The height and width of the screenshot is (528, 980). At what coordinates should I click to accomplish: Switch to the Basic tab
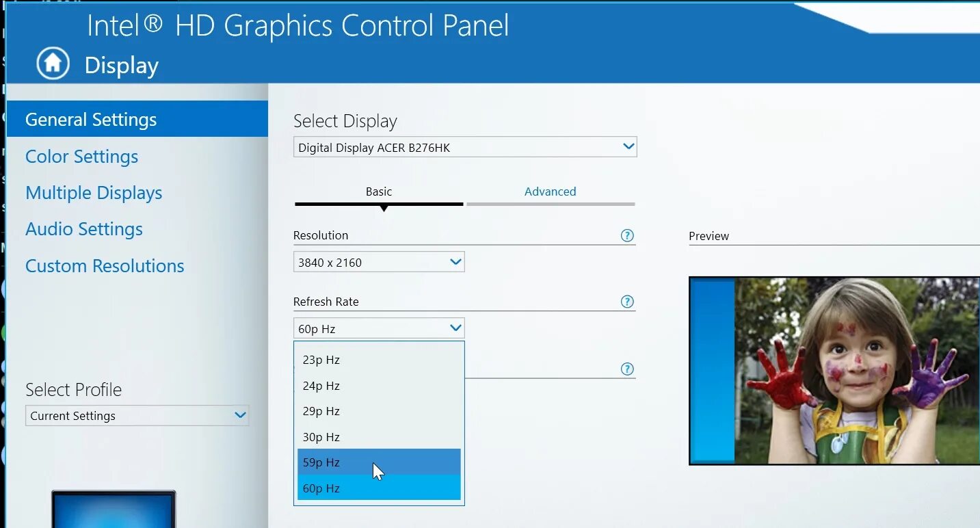coord(379,192)
